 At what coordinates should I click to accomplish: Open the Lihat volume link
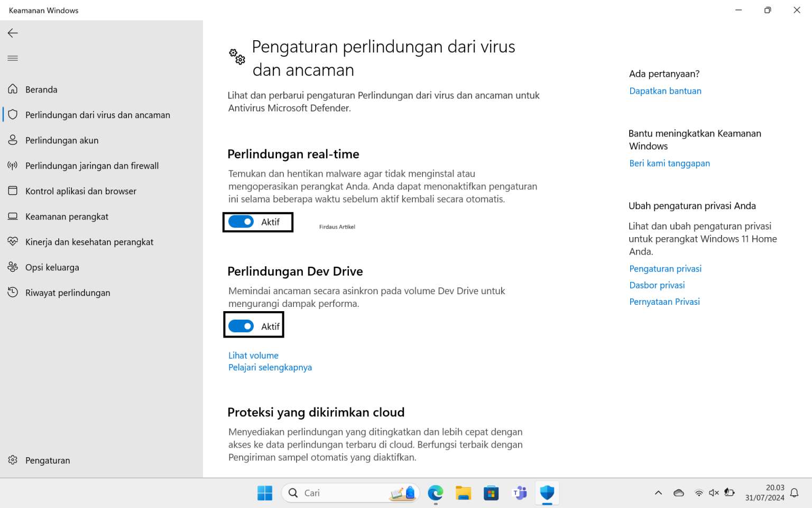[x=253, y=355]
